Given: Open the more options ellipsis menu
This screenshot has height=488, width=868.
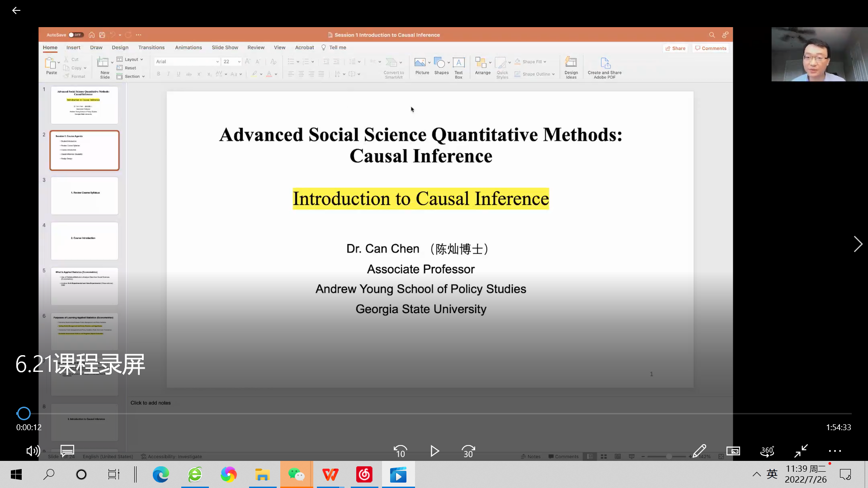Looking at the screenshot, I should click(835, 451).
